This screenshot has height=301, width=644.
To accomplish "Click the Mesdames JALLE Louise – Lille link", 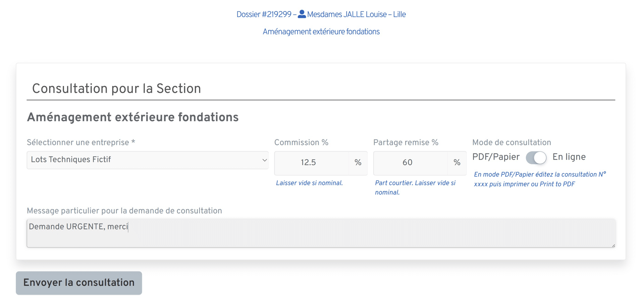I will [356, 14].
